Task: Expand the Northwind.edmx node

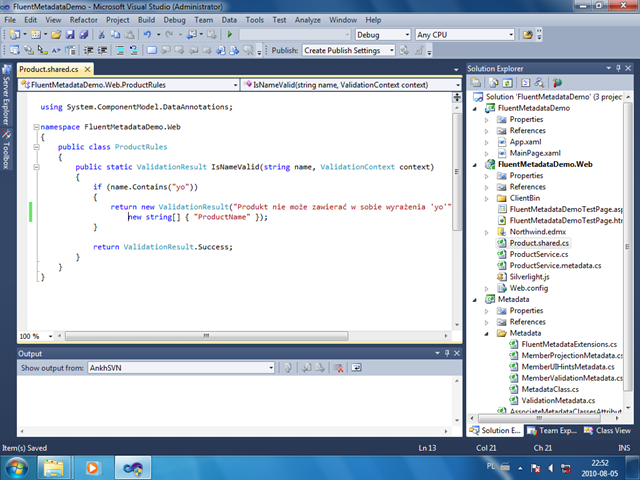Action: click(487, 232)
